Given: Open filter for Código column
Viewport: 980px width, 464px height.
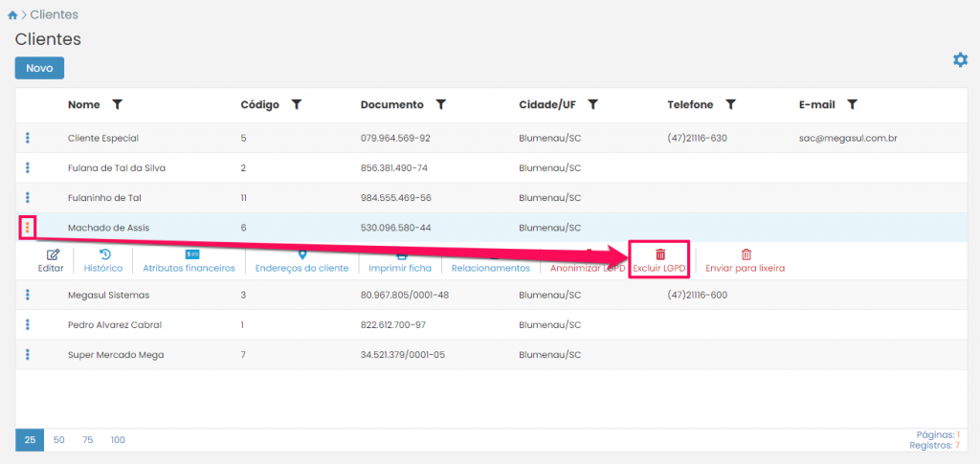Looking at the screenshot, I should [297, 104].
